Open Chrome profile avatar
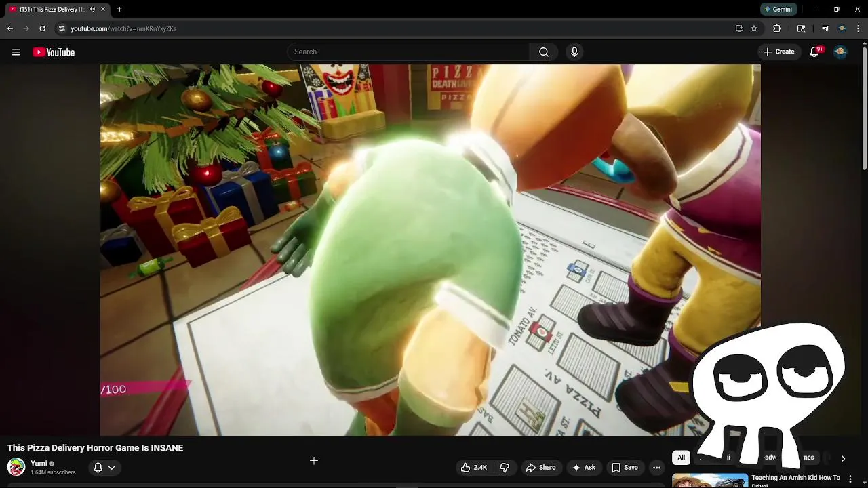868x488 pixels. pyautogui.click(x=842, y=28)
